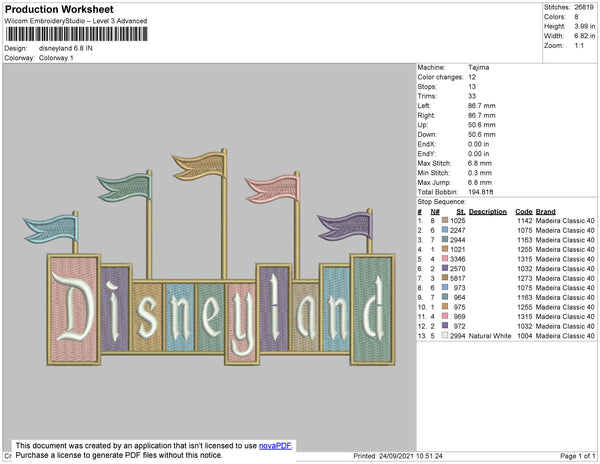The image size is (600, 464).
Task: Click the Trims value 33
Action: pyautogui.click(x=472, y=96)
